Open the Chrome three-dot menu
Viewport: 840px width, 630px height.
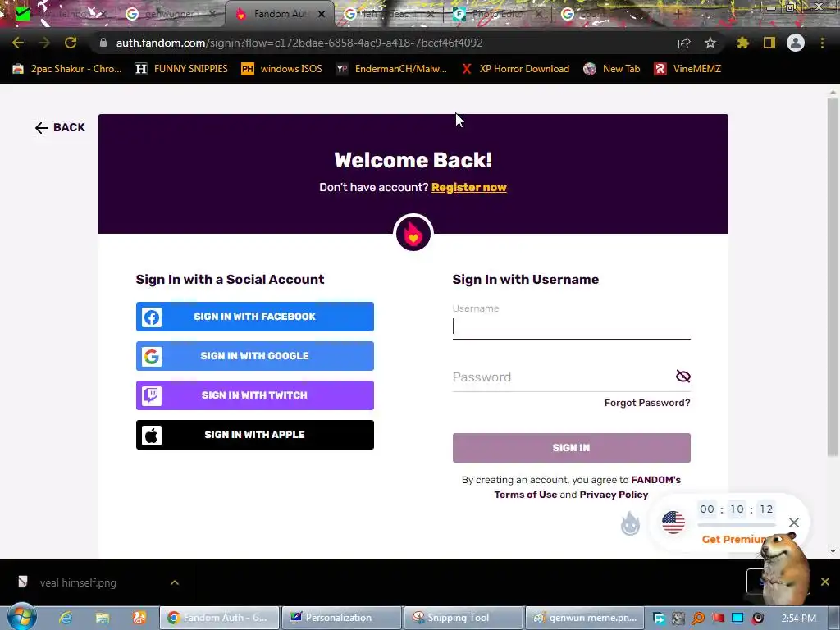point(822,43)
